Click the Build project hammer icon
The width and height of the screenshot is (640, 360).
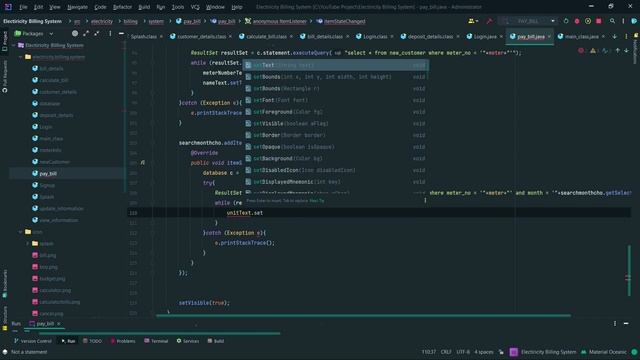(x=489, y=21)
